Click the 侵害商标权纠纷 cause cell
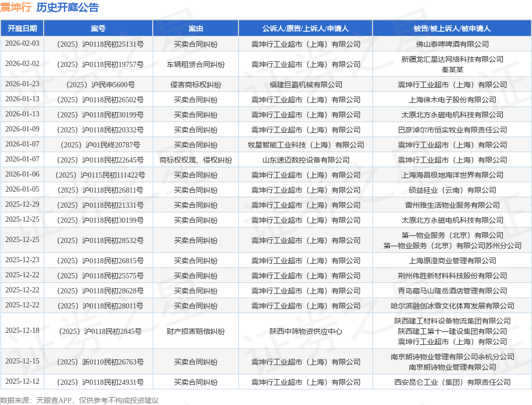The height and width of the screenshot is (405, 532). pos(196,85)
